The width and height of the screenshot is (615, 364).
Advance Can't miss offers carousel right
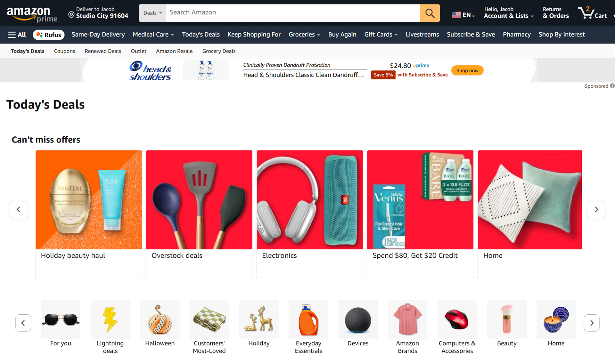[596, 210]
